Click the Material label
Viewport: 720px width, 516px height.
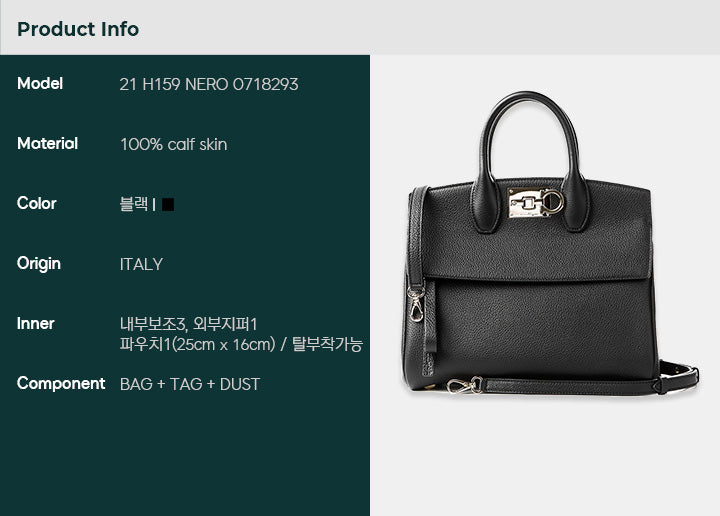click(47, 144)
